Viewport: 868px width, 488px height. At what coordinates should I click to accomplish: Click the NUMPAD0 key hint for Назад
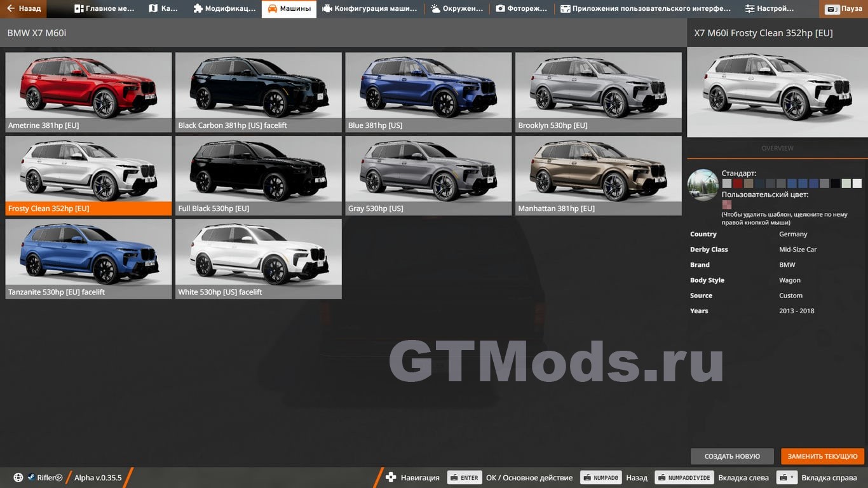pos(600,478)
